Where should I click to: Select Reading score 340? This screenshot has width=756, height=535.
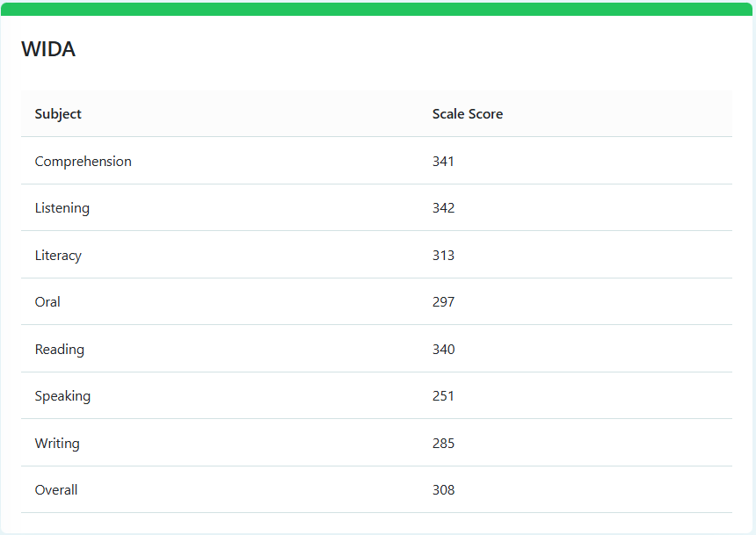pos(444,349)
